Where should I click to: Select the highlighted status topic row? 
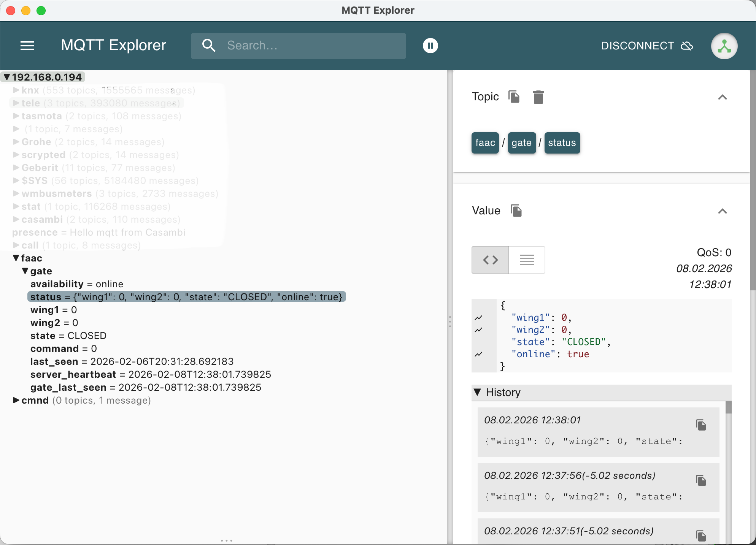186,297
